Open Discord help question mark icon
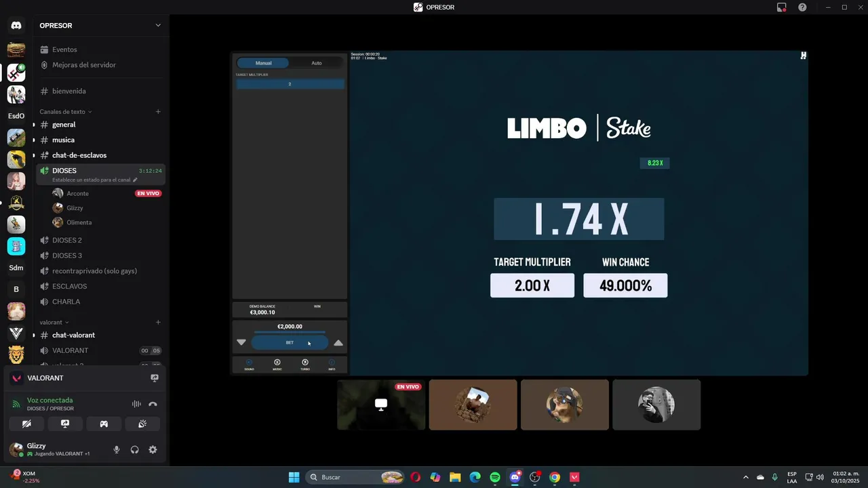The width and height of the screenshot is (868, 488). [802, 7]
